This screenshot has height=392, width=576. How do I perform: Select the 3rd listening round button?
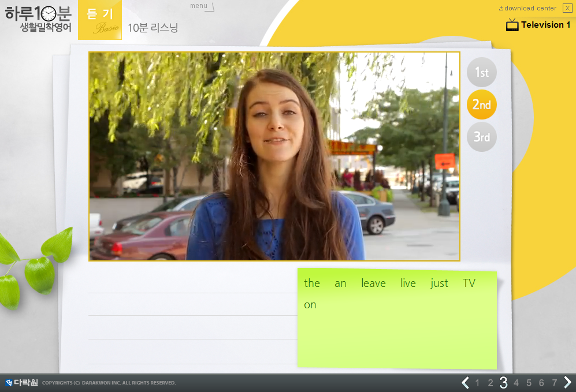coord(481,137)
